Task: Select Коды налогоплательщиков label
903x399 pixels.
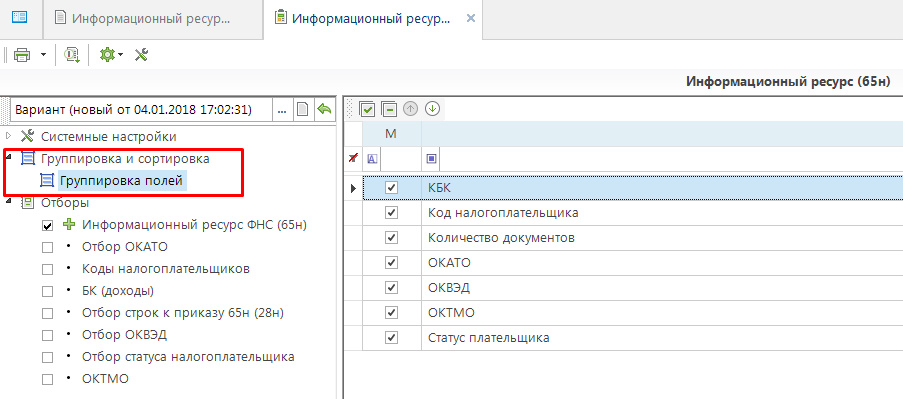Action: coord(166,269)
